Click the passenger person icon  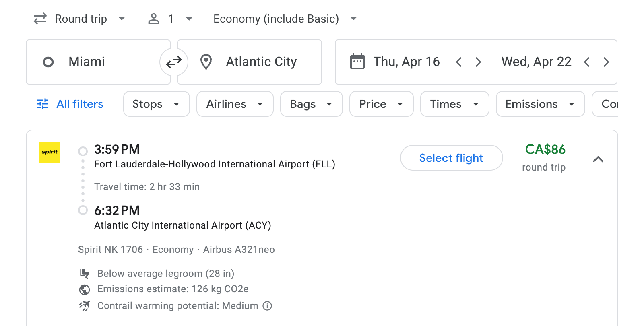point(154,19)
